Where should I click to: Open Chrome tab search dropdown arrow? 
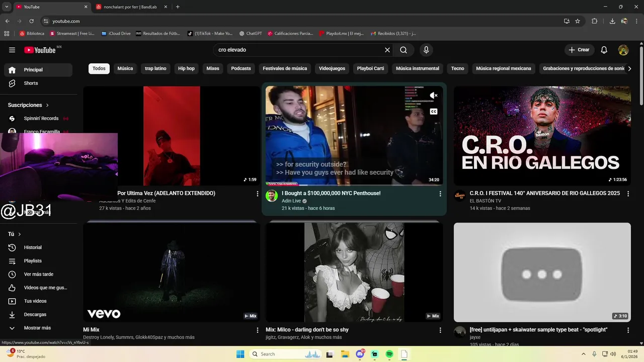(x=7, y=7)
